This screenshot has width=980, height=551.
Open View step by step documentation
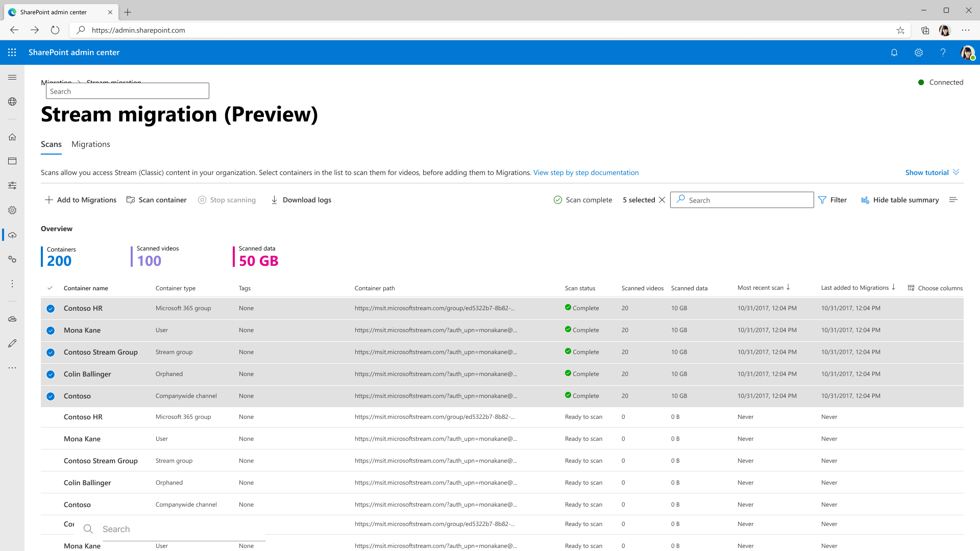(x=585, y=172)
